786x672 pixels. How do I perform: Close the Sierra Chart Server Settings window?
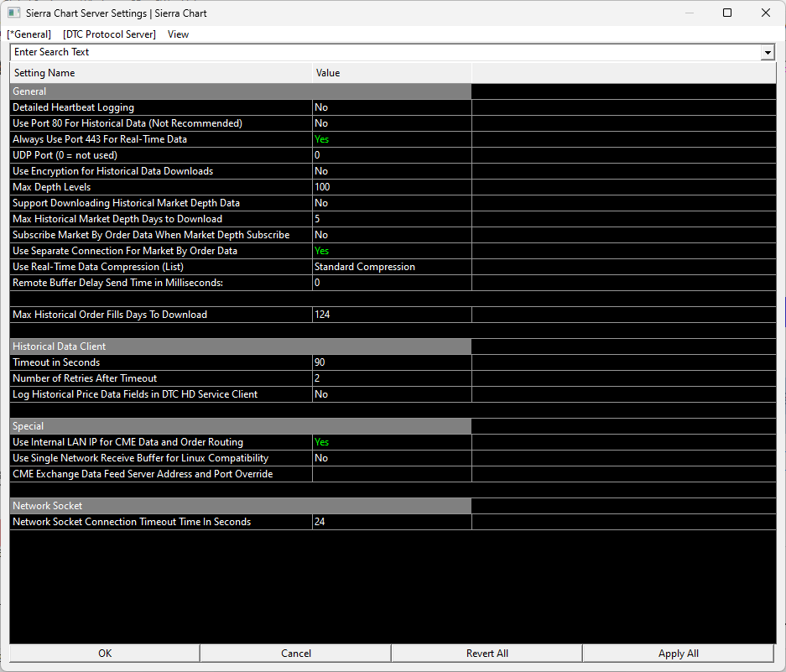(x=765, y=13)
